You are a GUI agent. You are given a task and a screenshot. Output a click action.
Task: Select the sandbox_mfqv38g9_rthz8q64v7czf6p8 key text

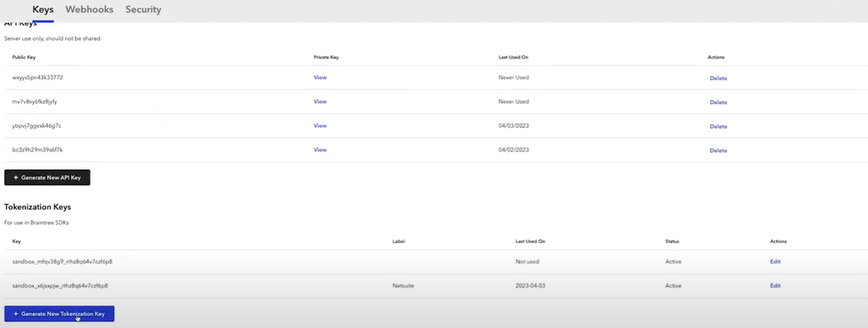[x=62, y=262]
